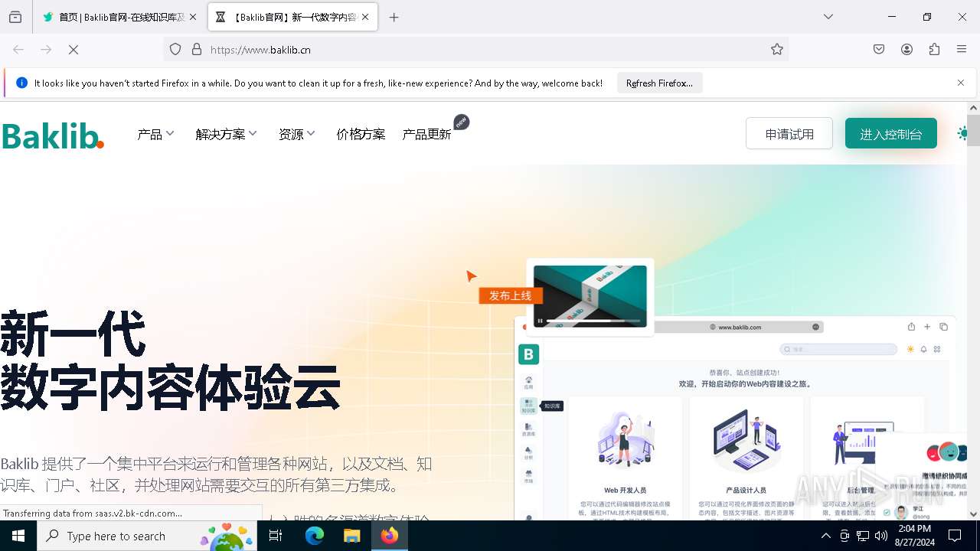Click the green B app logo in demo
The height and width of the screenshot is (551, 980).
pos(528,354)
